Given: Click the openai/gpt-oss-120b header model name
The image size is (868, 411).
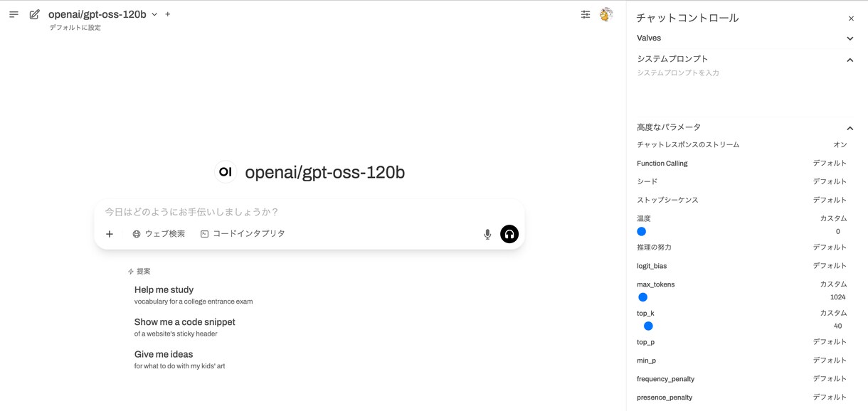Looking at the screenshot, I should tap(97, 14).
